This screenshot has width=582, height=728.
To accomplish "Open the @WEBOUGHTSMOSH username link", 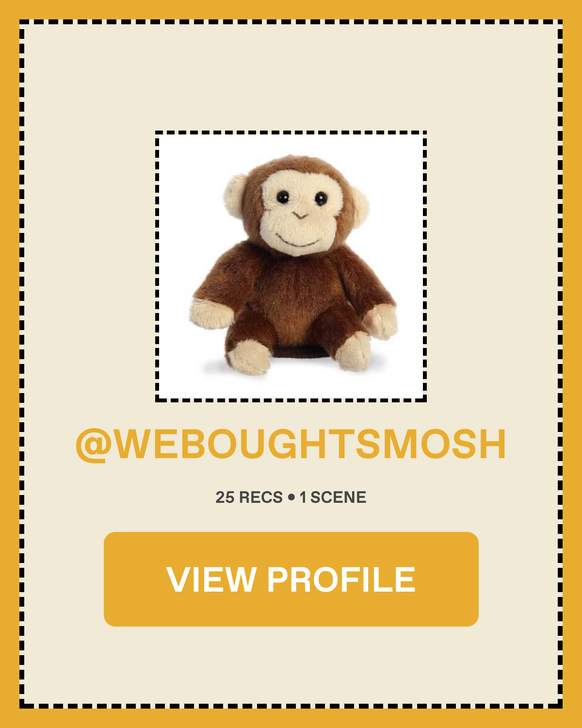I will 291,444.
